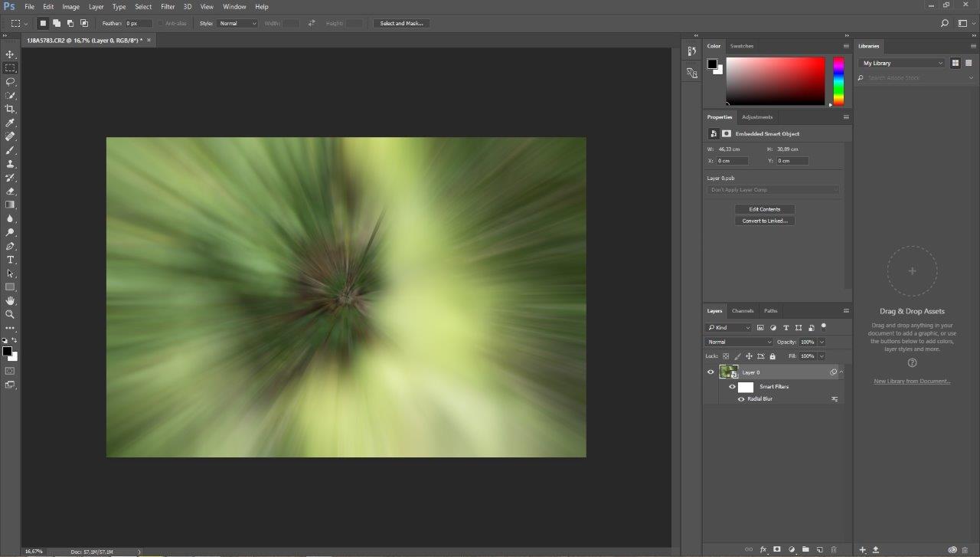Click the hue slider in Color panel
980x557 pixels.
[838, 80]
